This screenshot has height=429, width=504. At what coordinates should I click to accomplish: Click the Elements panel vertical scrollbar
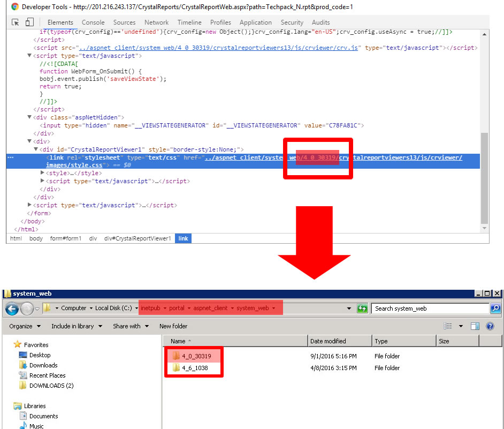[x=484, y=177]
